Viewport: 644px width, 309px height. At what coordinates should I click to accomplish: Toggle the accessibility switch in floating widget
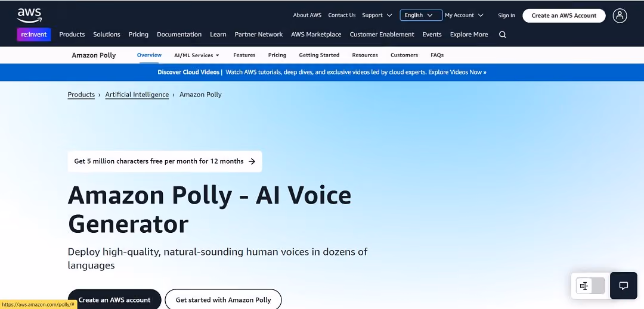[x=590, y=286]
